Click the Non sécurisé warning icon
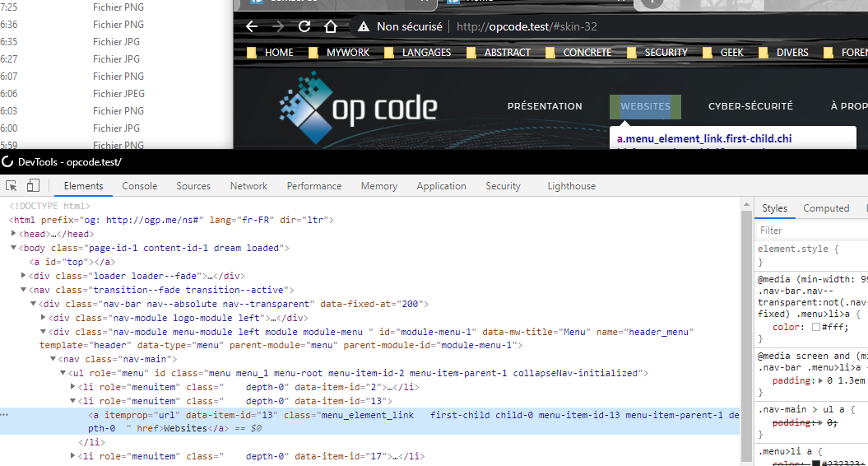The height and width of the screenshot is (466, 868). pos(363,26)
